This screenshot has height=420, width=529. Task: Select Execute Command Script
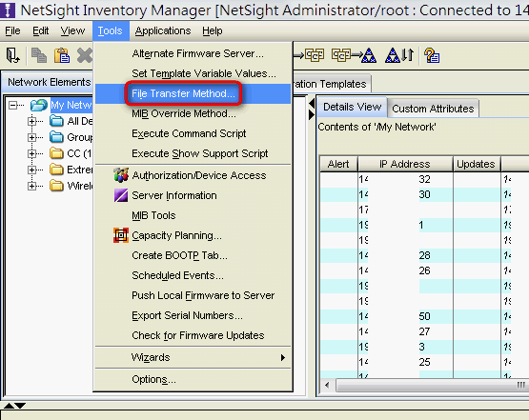click(x=193, y=133)
